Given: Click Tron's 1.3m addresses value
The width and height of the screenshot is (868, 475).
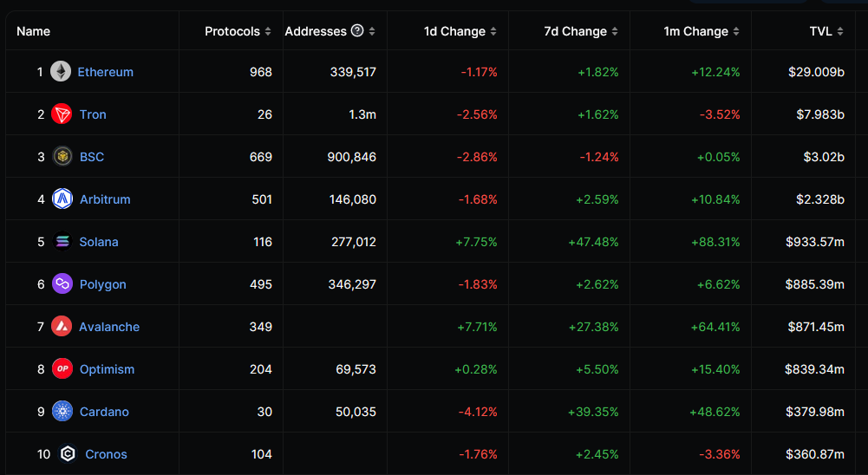Looking at the screenshot, I should [362, 114].
